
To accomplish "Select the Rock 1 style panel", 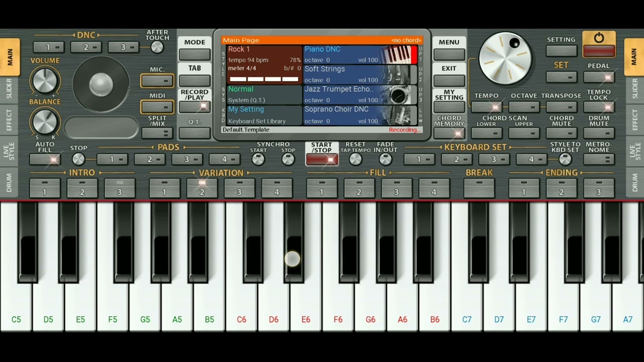I will (x=265, y=64).
